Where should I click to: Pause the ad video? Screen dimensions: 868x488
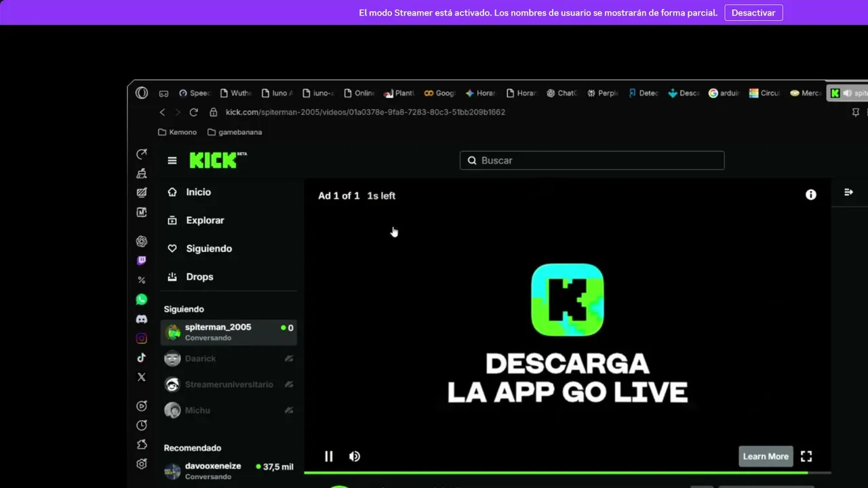point(329,456)
